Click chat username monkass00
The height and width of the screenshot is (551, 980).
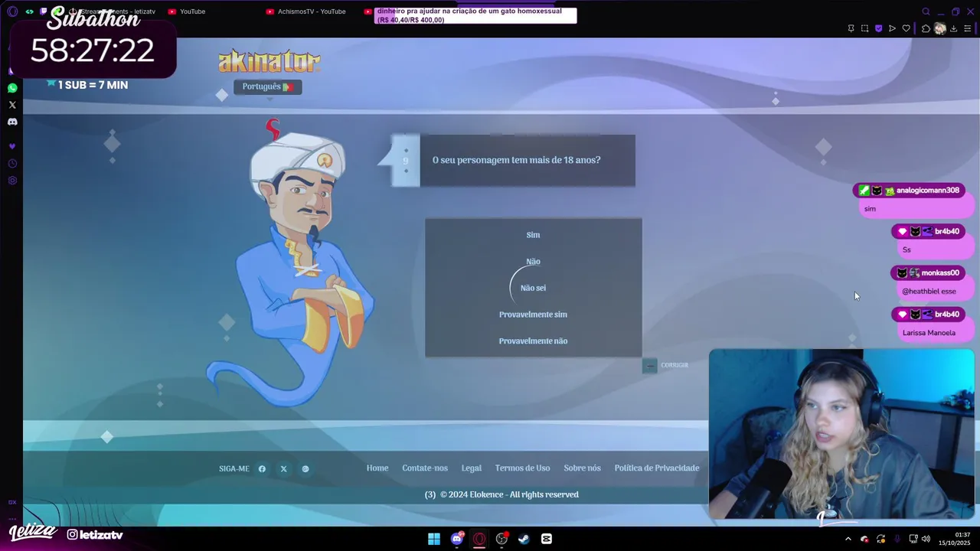tap(940, 273)
